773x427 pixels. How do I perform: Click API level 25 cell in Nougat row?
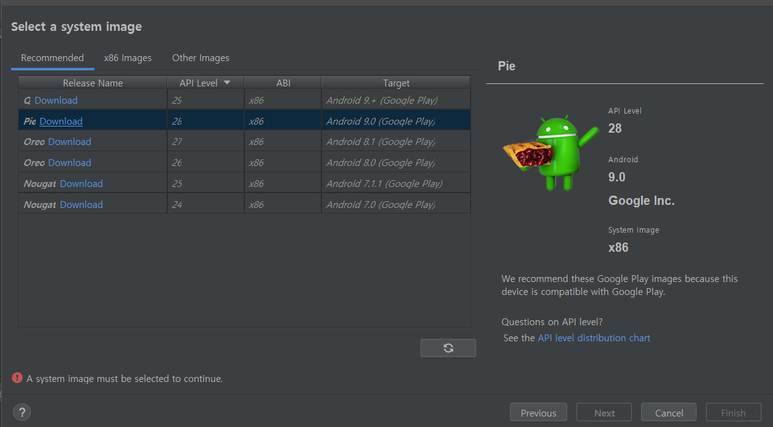tap(206, 183)
